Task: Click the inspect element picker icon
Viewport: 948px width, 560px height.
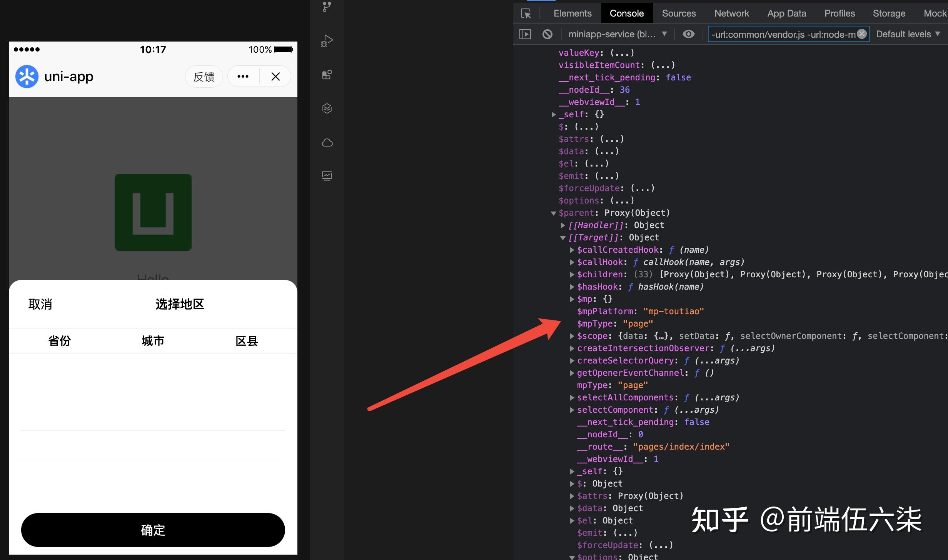Action: 526,13
